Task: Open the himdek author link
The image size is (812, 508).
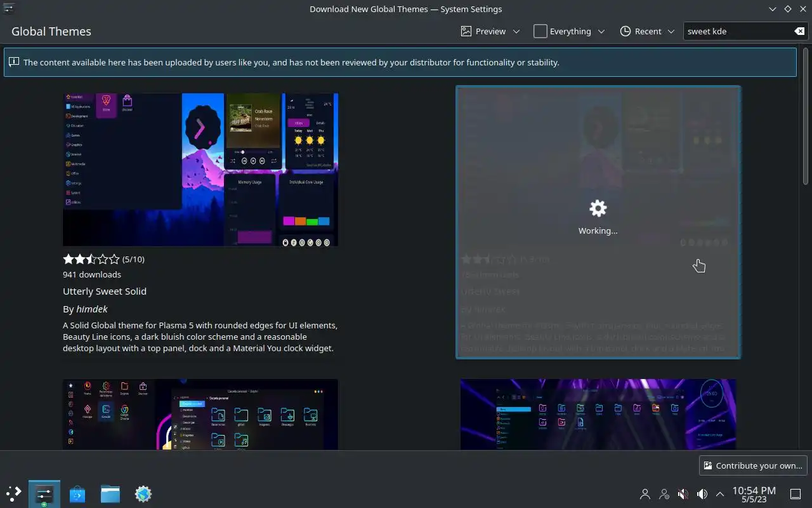Action: click(92, 309)
